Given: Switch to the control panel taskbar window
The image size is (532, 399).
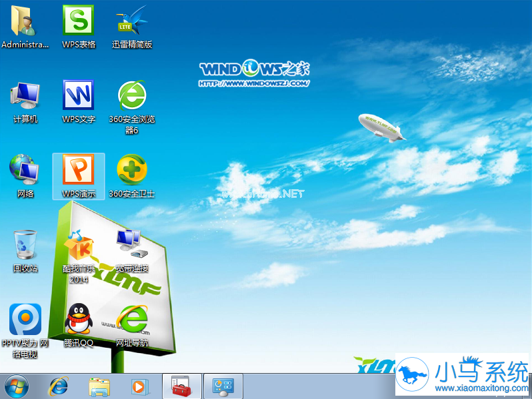Looking at the screenshot, I should [x=223, y=386].
